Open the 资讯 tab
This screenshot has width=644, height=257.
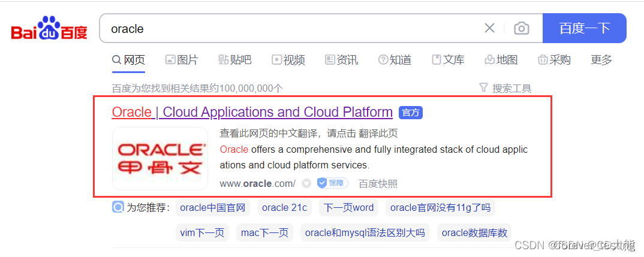[x=341, y=61]
